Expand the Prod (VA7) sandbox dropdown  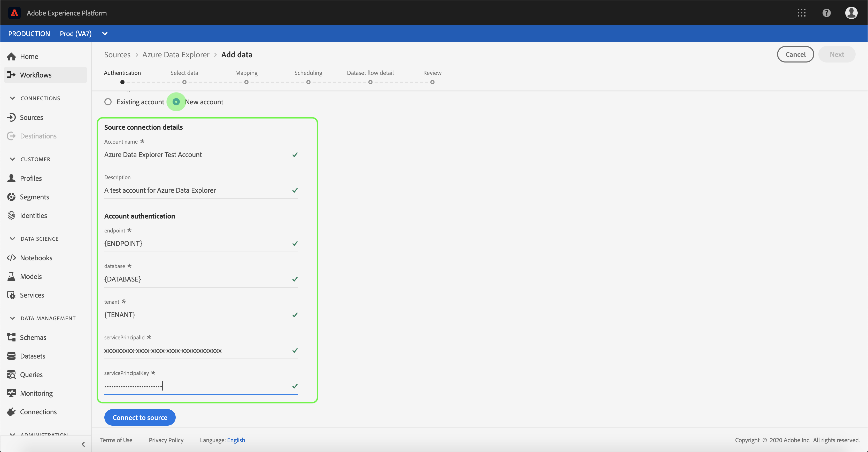pos(105,34)
